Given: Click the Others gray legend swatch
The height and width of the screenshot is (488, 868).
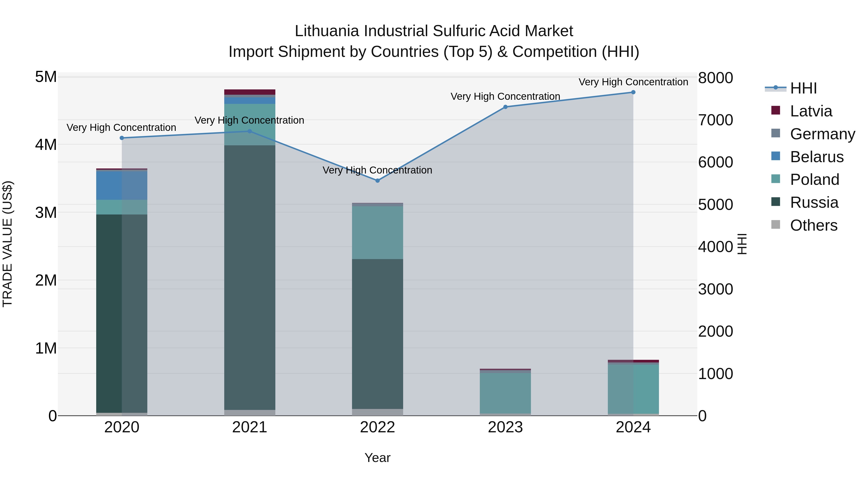Looking at the screenshot, I should [776, 225].
